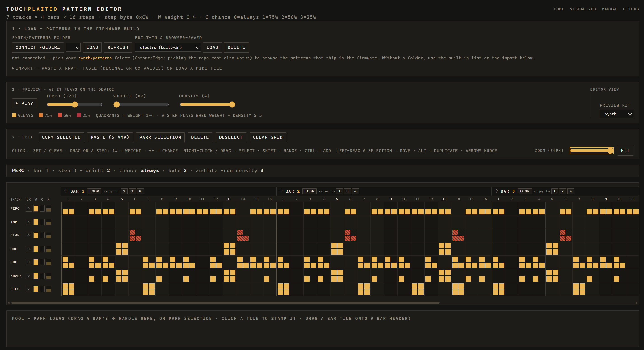Click the TOM track R column box
This screenshot has width=644, height=350.
(49, 222)
